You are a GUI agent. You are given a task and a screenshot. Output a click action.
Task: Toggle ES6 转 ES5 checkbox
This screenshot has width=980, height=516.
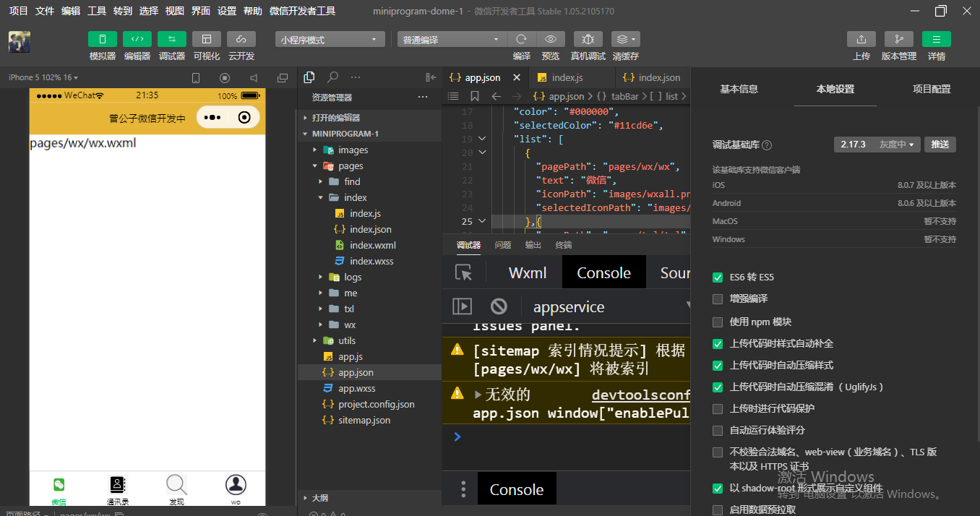pos(718,278)
